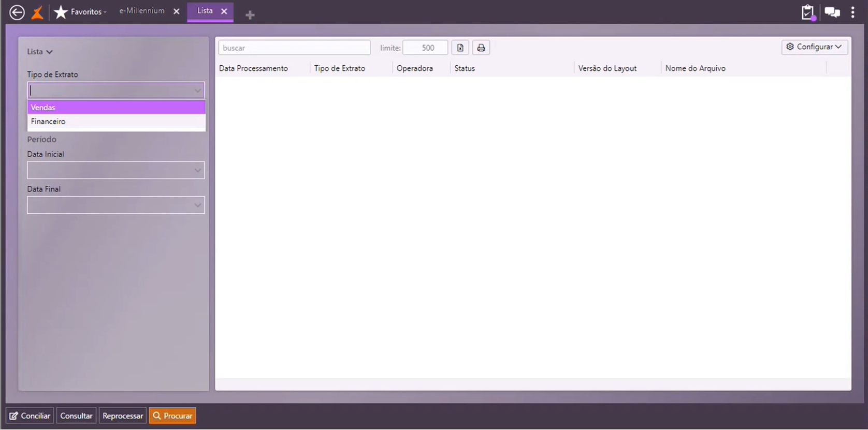Click the Reprocessar button
This screenshot has width=868, height=430.
tap(123, 416)
